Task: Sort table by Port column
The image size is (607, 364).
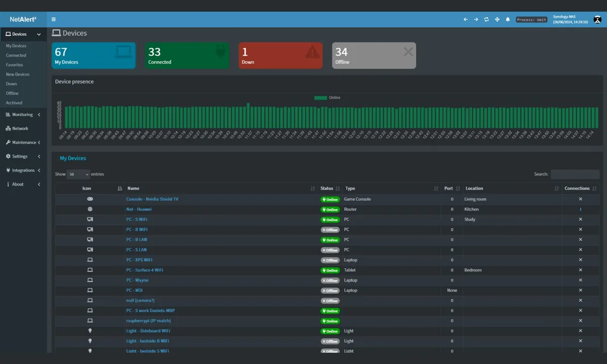Action: click(x=452, y=189)
